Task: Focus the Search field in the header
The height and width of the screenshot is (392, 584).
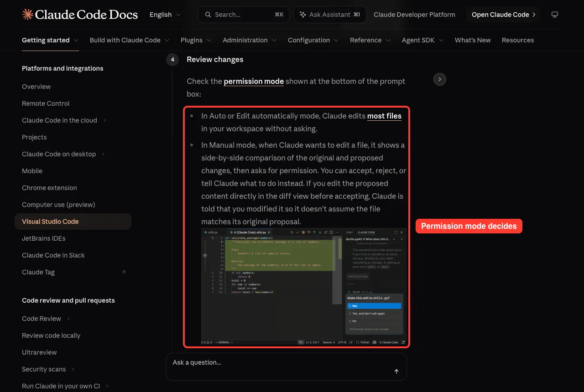Action: point(243,15)
